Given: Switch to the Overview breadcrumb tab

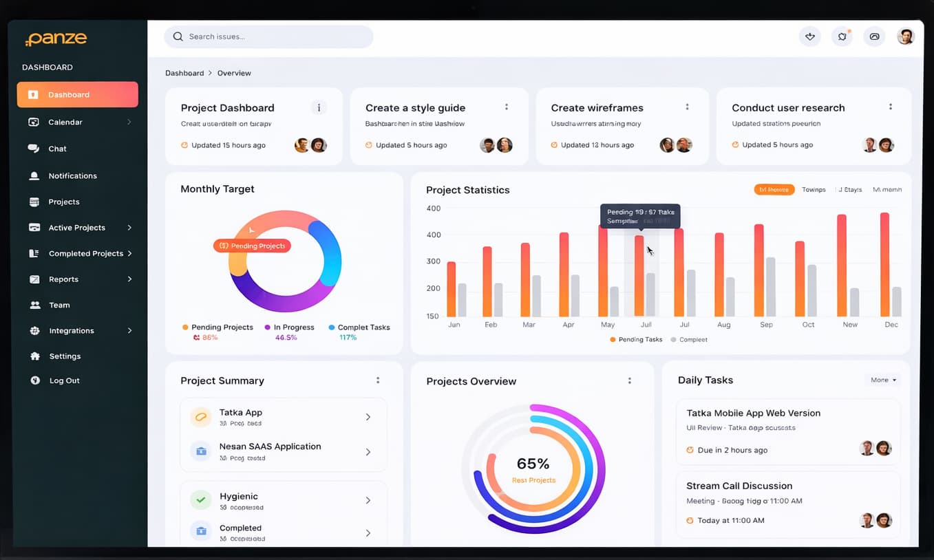Looking at the screenshot, I should tap(234, 72).
